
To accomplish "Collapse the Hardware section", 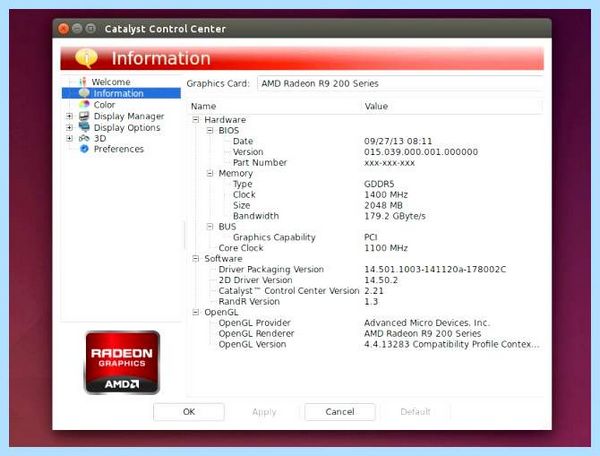I will click(196, 120).
